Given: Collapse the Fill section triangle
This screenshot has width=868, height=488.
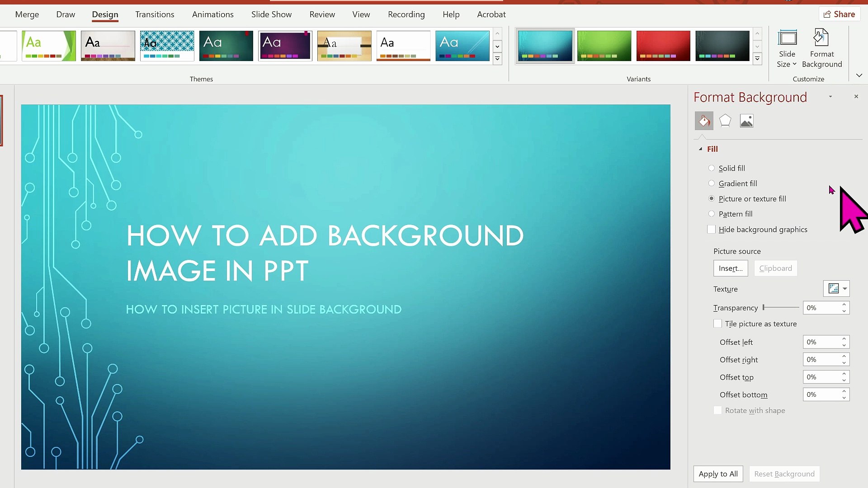Looking at the screenshot, I should (701, 149).
